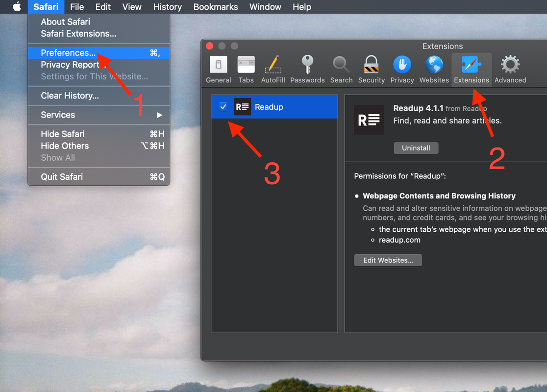This screenshot has width=547, height=392.
Task: Select the Readup row in extensions list
Action: click(274, 107)
